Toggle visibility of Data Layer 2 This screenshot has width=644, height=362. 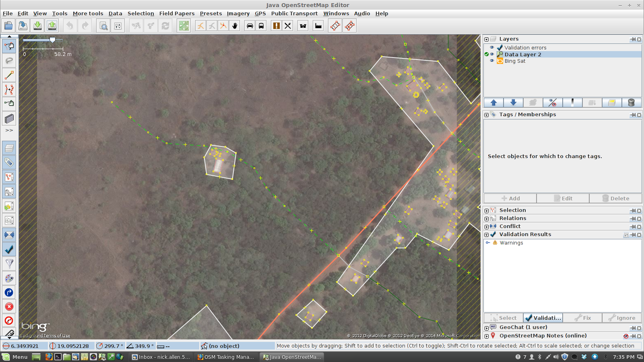492,54
